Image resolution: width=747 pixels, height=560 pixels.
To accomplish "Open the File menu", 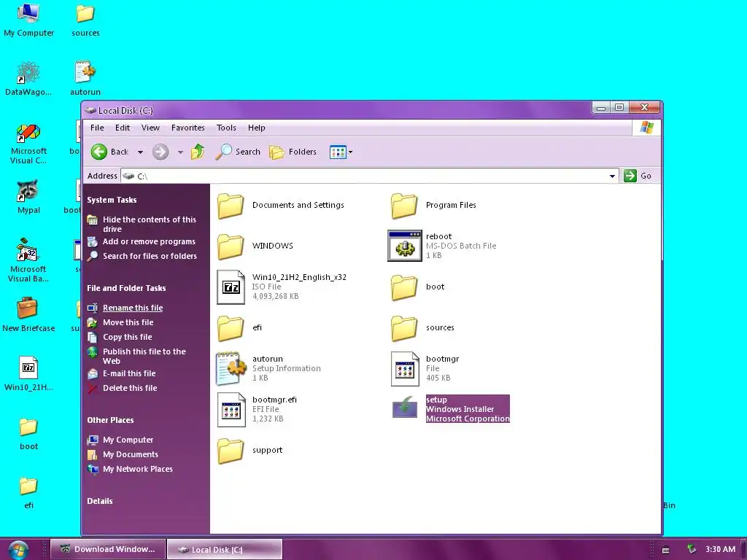I will 97,128.
